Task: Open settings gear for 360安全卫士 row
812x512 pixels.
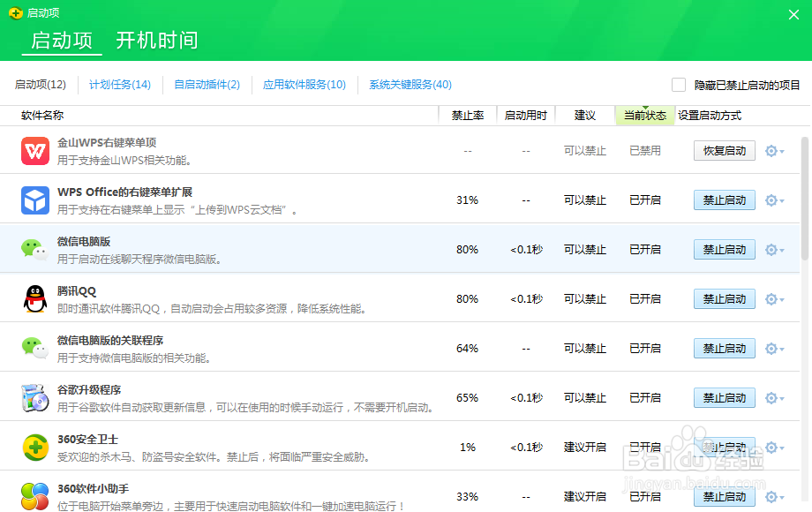Action: tap(769, 447)
